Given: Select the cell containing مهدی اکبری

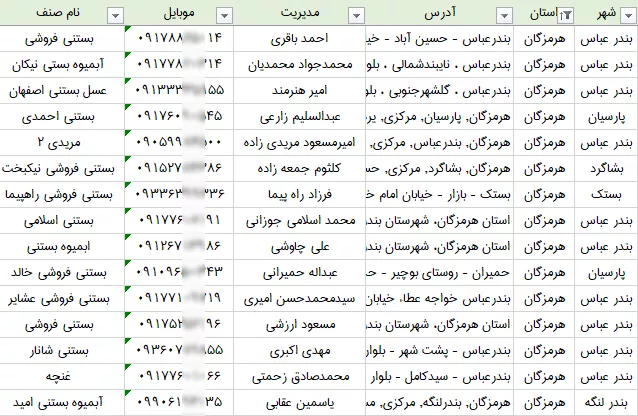Looking at the screenshot, I should (x=299, y=351).
